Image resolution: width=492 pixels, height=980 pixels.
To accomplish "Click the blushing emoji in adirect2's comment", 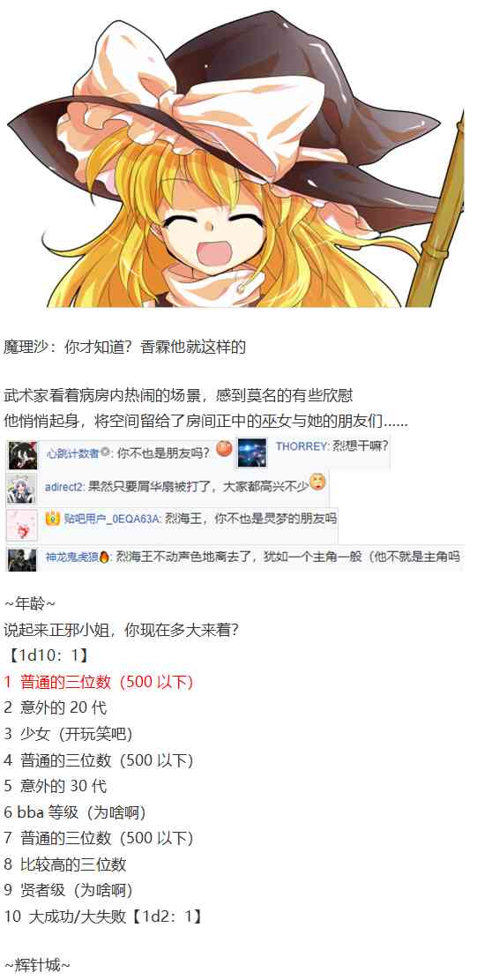I will (x=317, y=482).
